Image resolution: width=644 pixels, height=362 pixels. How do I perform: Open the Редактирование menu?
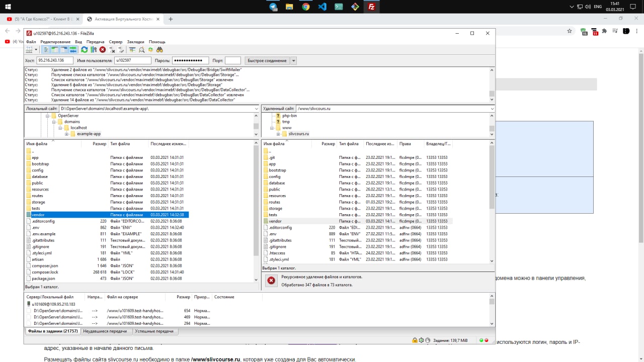[x=55, y=42]
